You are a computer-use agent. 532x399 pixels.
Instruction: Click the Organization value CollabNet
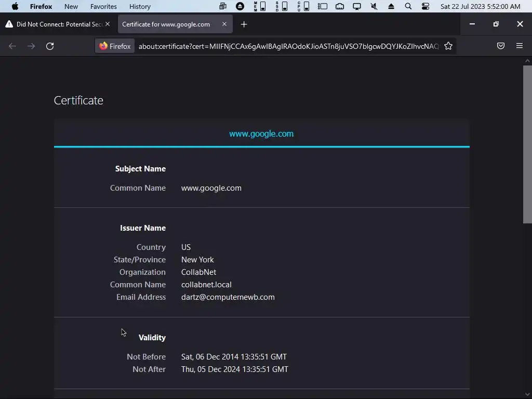(198, 272)
